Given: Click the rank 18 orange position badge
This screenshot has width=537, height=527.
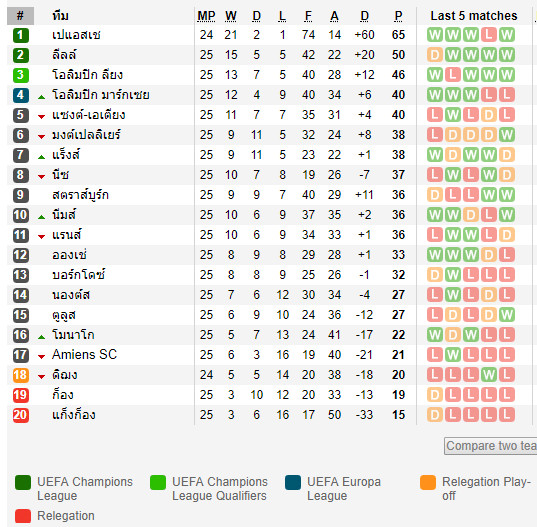Looking at the screenshot, I should [21, 375].
